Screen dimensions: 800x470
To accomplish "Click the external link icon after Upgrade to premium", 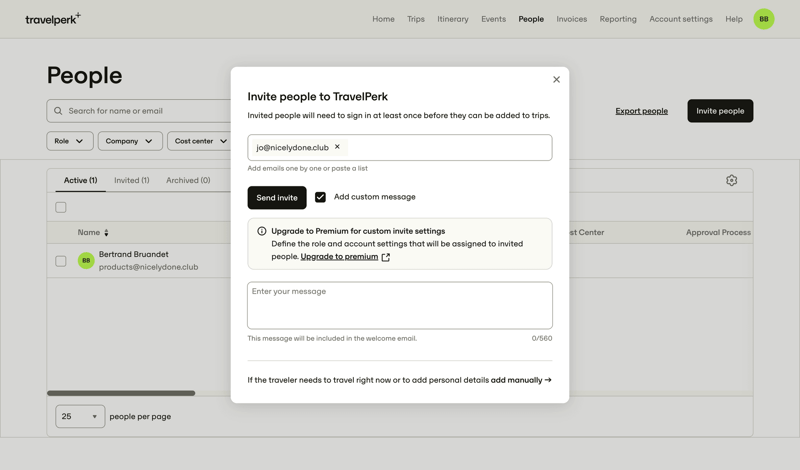I will click(x=386, y=257).
